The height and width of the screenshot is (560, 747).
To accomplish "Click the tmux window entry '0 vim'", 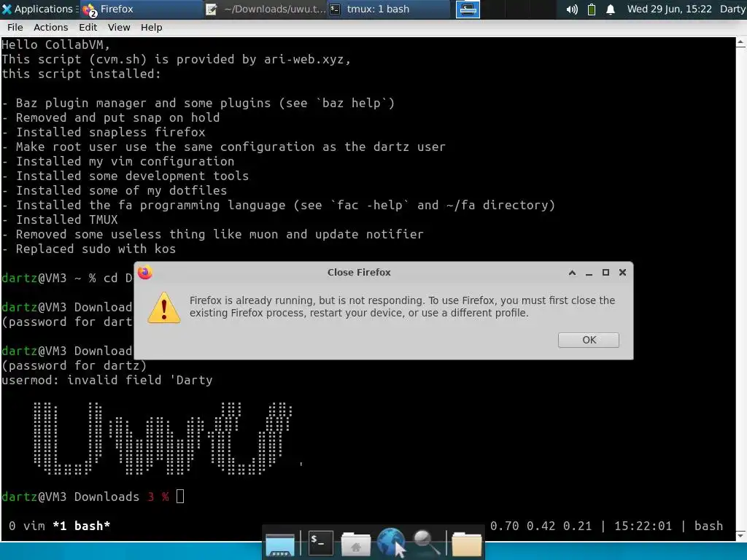I will 27,526.
